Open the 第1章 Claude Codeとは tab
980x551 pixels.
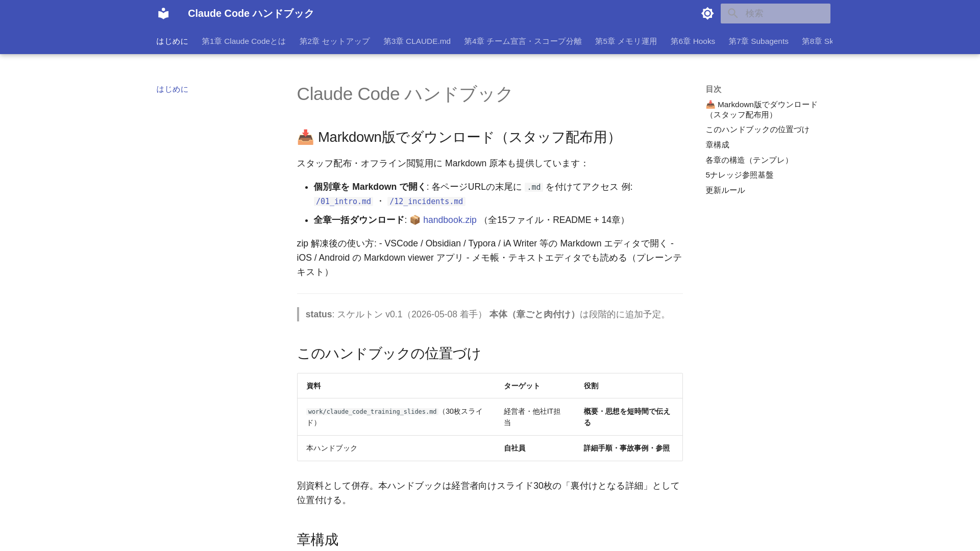click(x=243, y=41)
